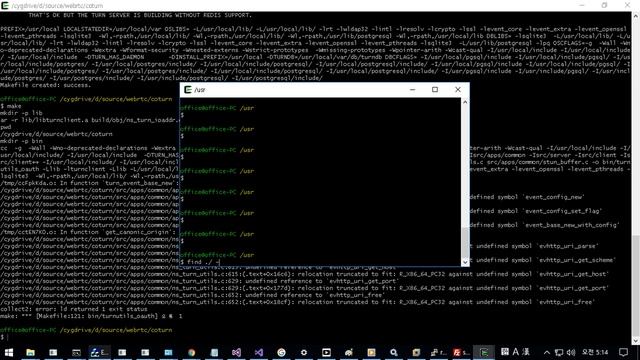640x360 pixels.
Task: Click the /usr window scrollbar thumb
Action: point(465,243)
